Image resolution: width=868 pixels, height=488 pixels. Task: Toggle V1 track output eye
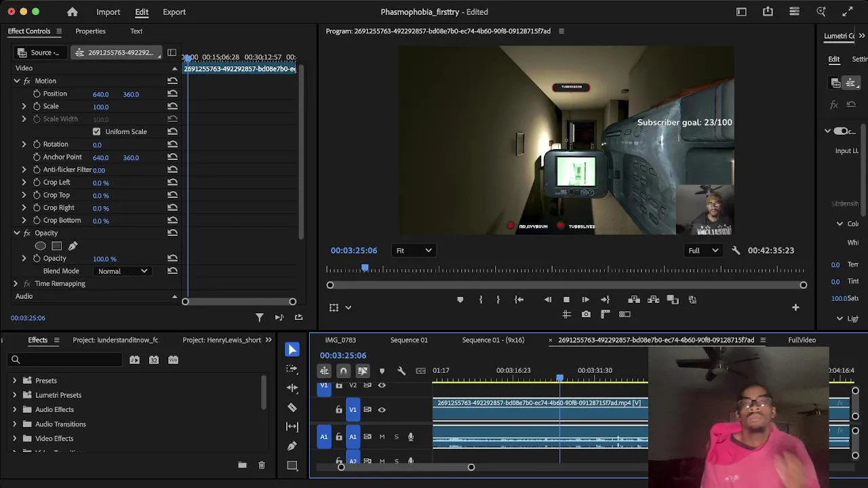382,409
